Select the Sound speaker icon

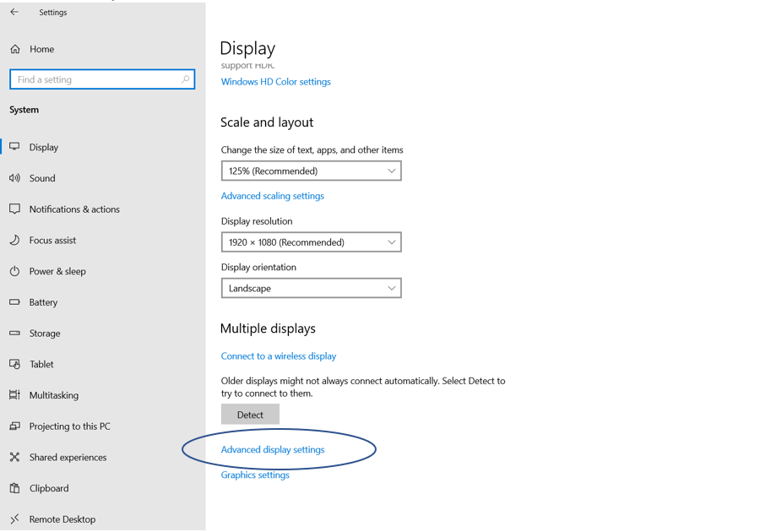point(15,178)
